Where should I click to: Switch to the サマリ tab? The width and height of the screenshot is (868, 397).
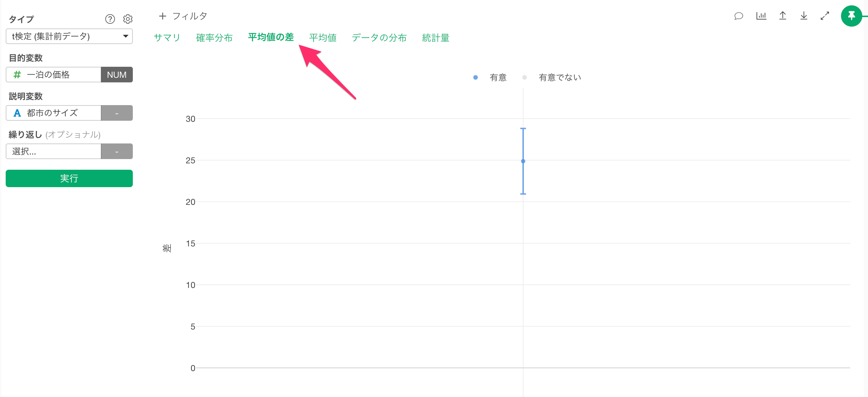click(x=167, y=38)
